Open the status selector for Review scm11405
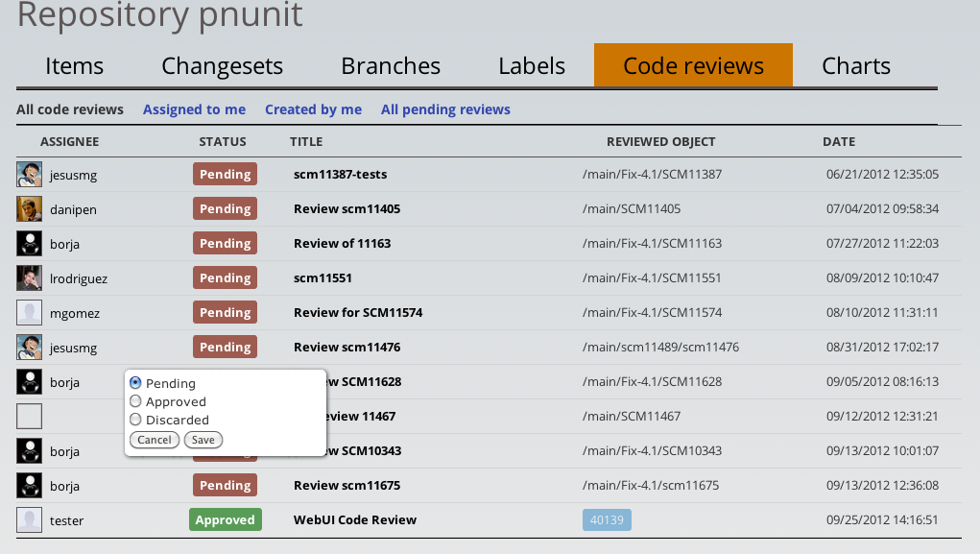This screenshot has height=554, width=980. pos(225,208)
